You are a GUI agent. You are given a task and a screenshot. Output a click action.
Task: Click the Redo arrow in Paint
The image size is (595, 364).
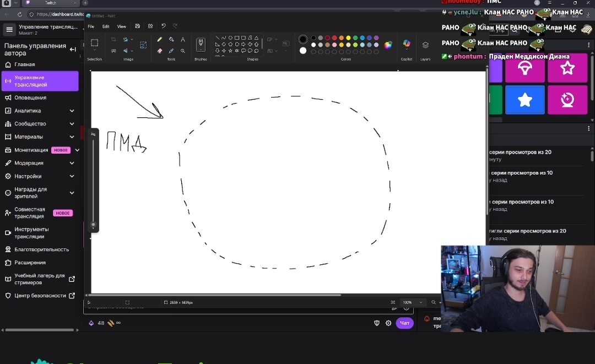(x=175, y=26)
